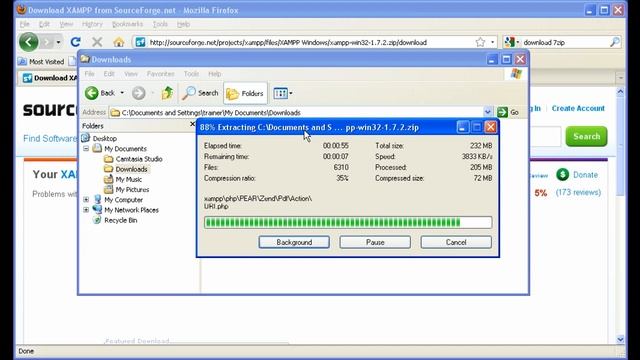The height and width of the screenshot is (360, 640).
Task: Close the extracting dialog window
Action: pos(491,127)
